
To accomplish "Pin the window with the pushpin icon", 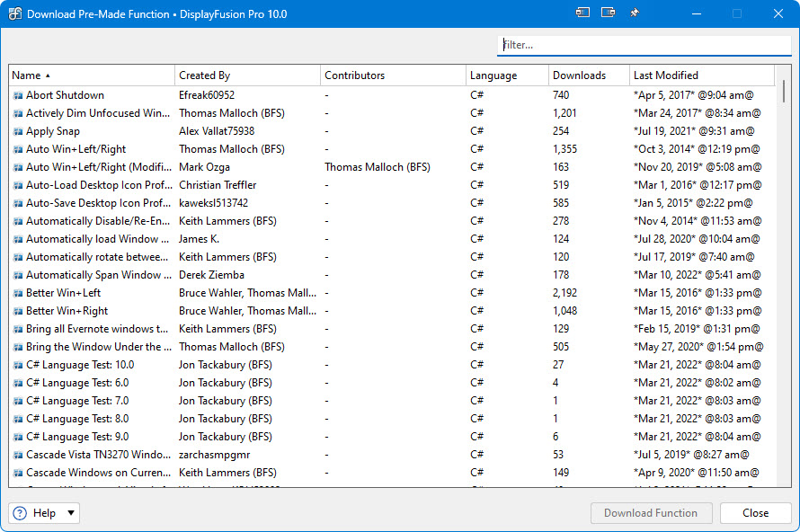I will coord(635,13).
